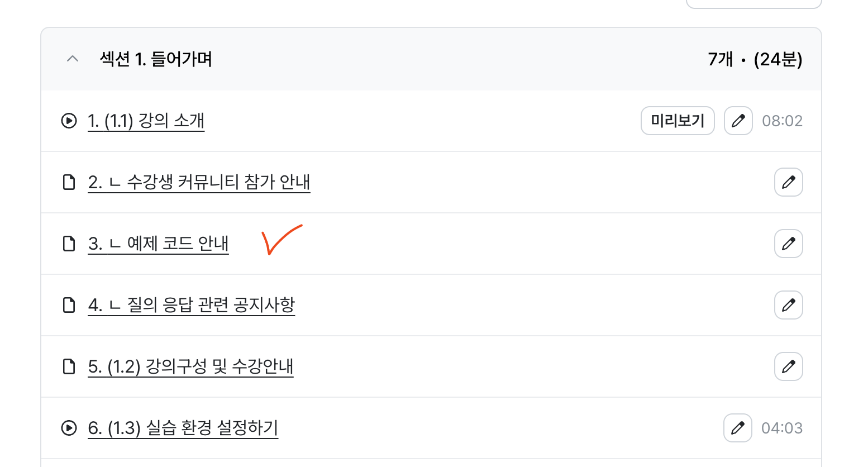Viewport: 868px width, 467px height.
Task: Click the 미리보기 button
Action: (x=678, y=121)
